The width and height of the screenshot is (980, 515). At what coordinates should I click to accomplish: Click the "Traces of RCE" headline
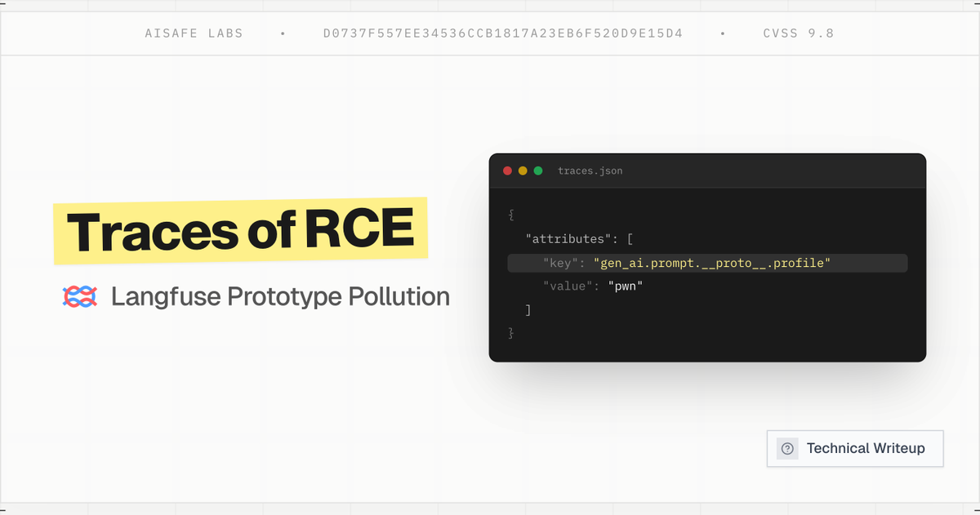(x=241, y=231)
